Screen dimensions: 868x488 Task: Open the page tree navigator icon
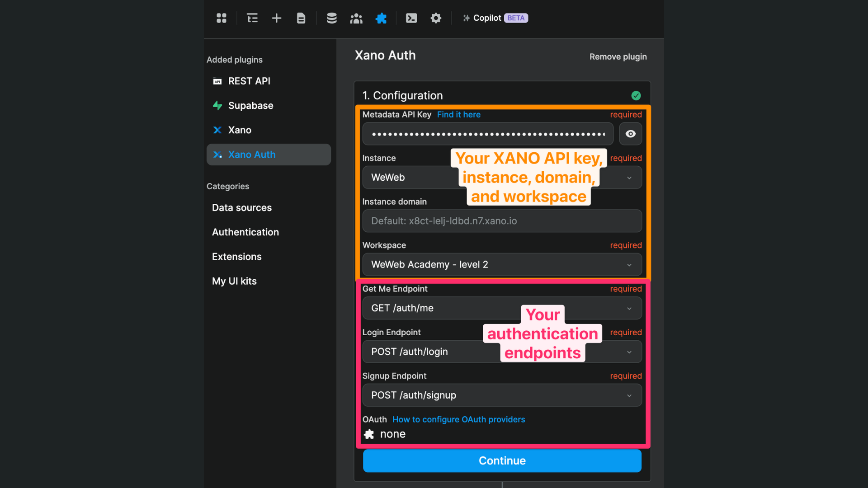coord(252,18)
